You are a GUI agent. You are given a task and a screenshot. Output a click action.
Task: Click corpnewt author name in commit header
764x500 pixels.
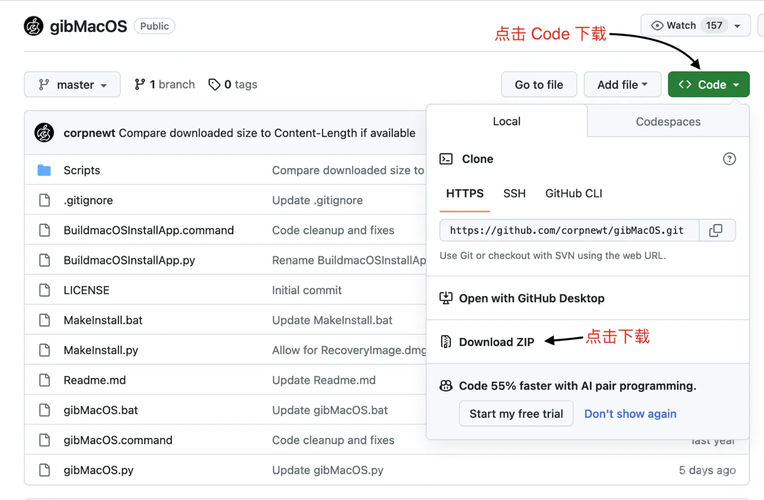coord(89,133)
